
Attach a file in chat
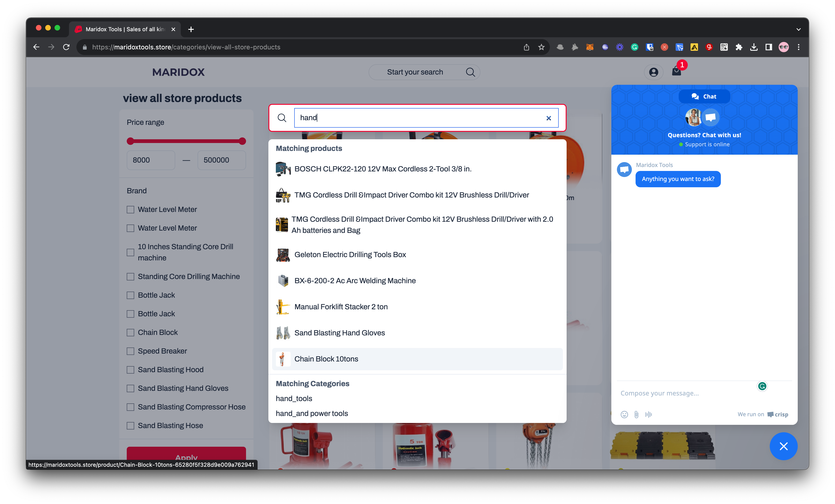[x=637, y=414]
